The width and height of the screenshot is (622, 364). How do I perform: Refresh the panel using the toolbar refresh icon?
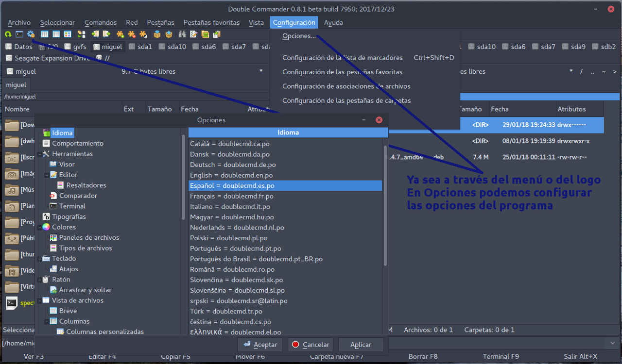(x=7, y=34)
